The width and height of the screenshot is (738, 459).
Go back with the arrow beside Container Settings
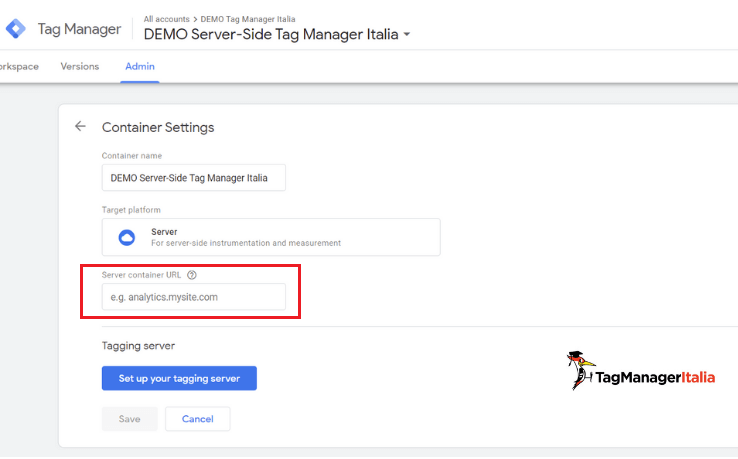tap(80, 126)
